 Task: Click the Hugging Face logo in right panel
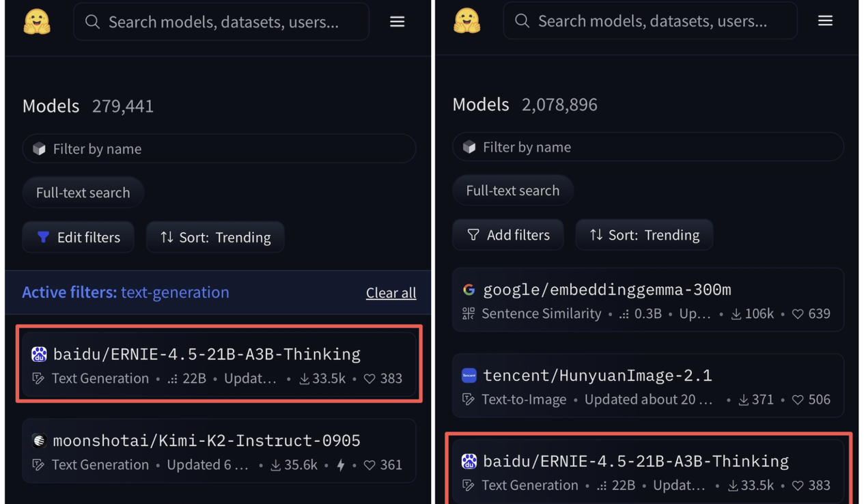466,21
